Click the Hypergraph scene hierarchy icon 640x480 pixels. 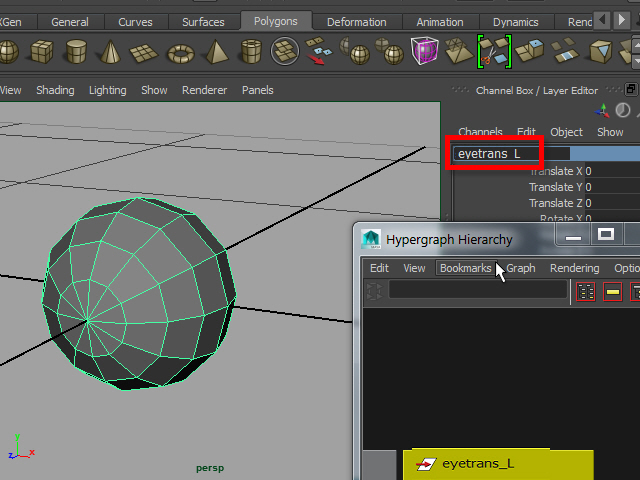[x=587, y=291]
